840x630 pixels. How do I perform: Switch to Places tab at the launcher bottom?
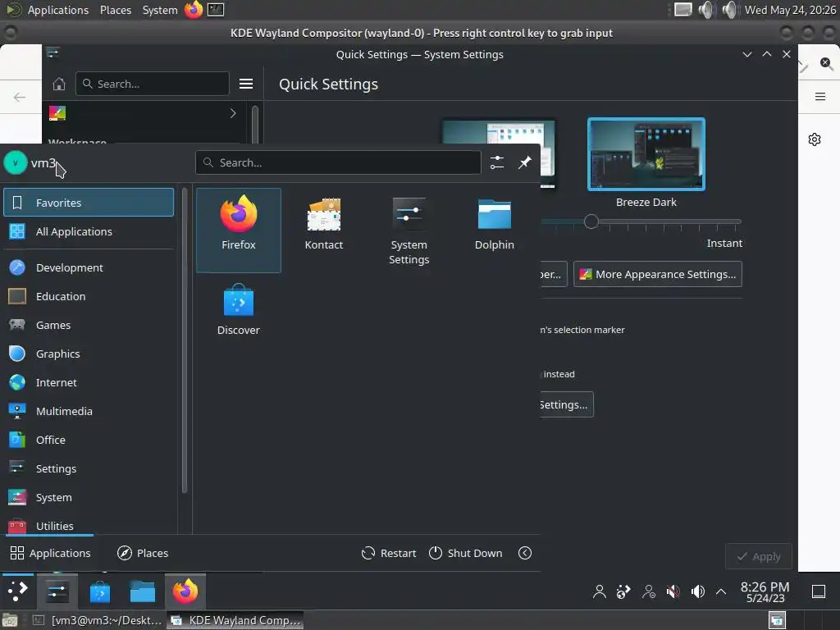click(x=143, y=553)
